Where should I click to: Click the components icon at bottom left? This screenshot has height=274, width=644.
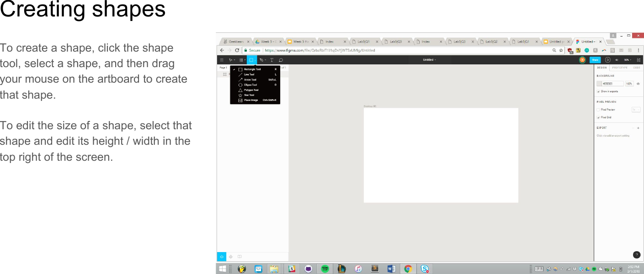[x=230, y=257]
